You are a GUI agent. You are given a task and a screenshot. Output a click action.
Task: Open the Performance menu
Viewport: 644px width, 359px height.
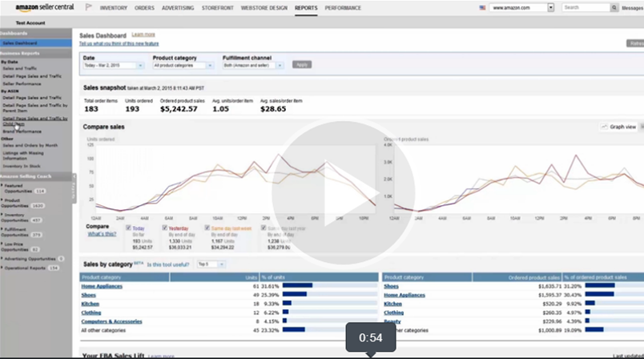343,8
